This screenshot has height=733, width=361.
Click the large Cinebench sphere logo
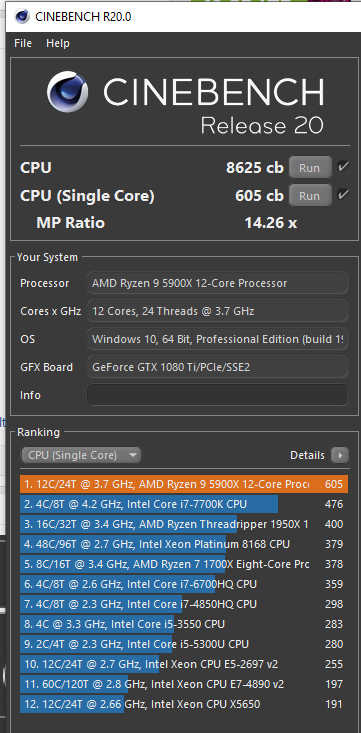tap(67, 92)
